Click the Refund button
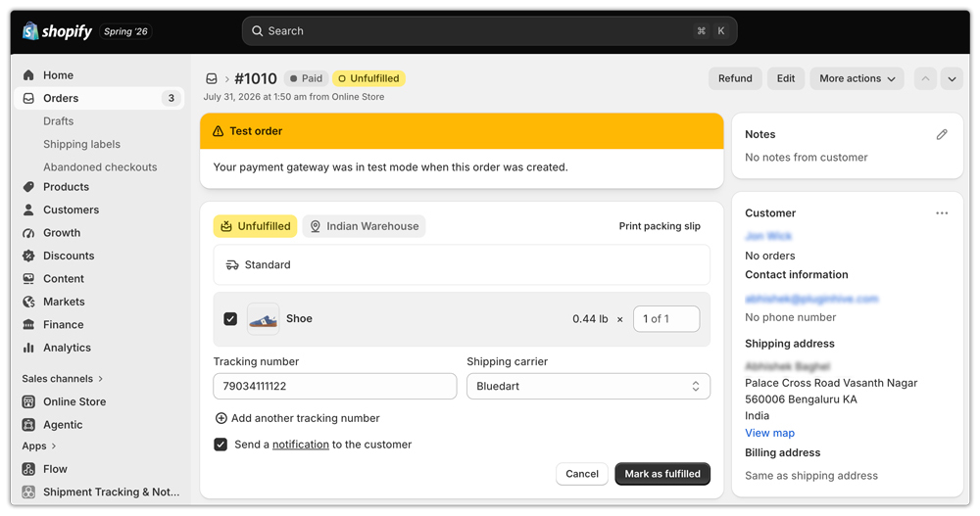This screenshot has height=516, width=980. coord(735,78)
